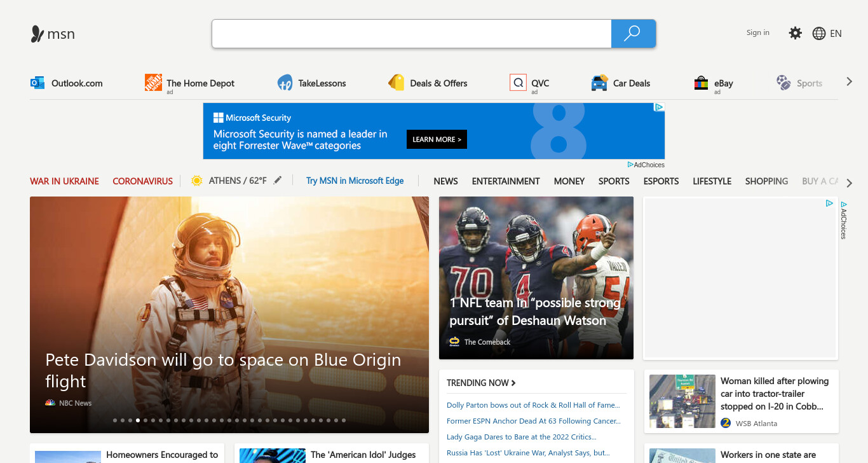Open CORONAVIRUS section
The width and height of the screenshot is (868, 463).
click(x=142, y=181)
